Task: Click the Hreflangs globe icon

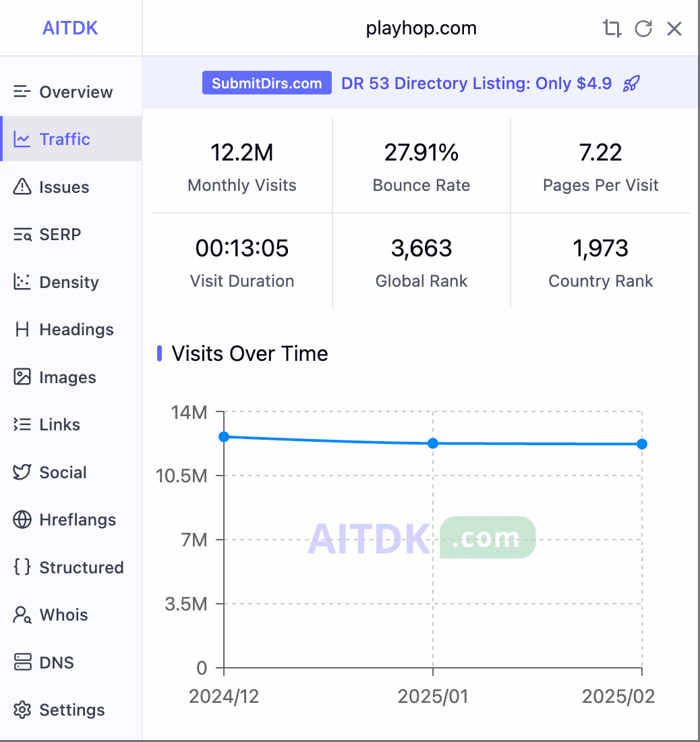Action: 22,519
